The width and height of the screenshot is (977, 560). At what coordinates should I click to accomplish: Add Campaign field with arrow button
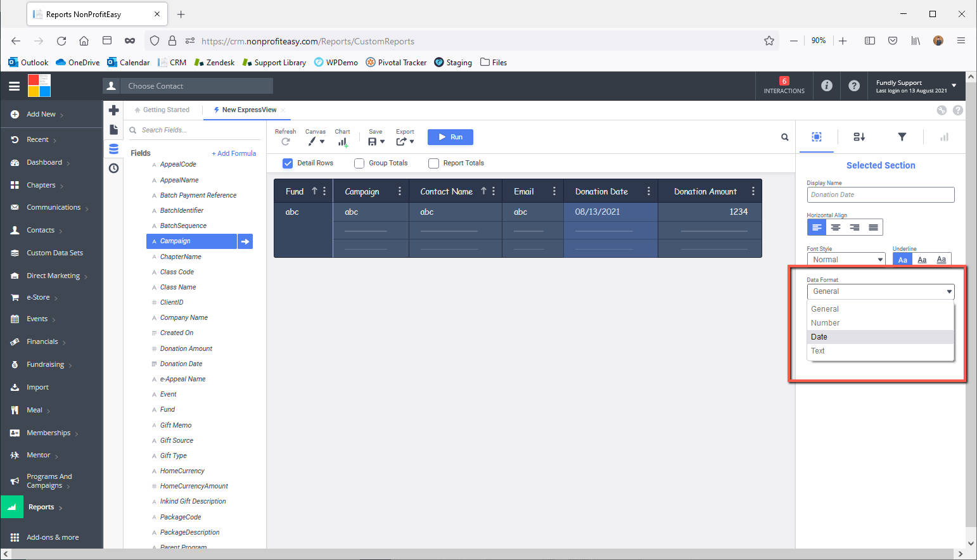point(245,241)
